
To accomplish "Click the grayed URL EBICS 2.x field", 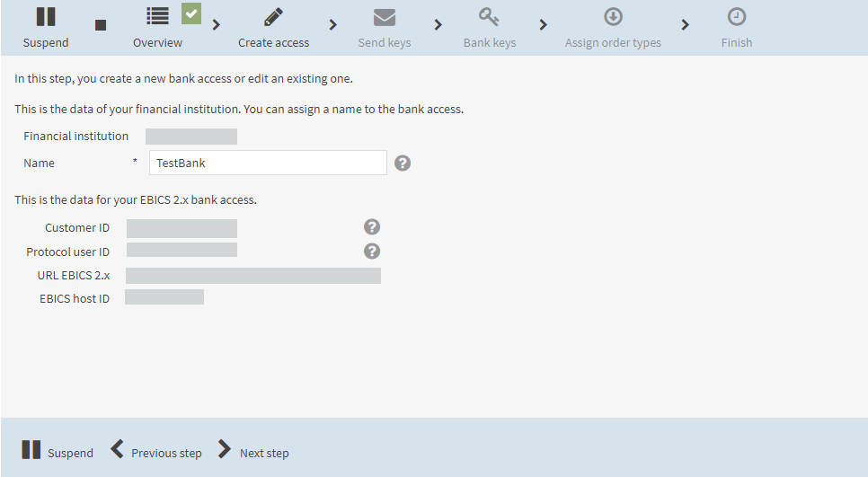I will click(x=253, y=276).
